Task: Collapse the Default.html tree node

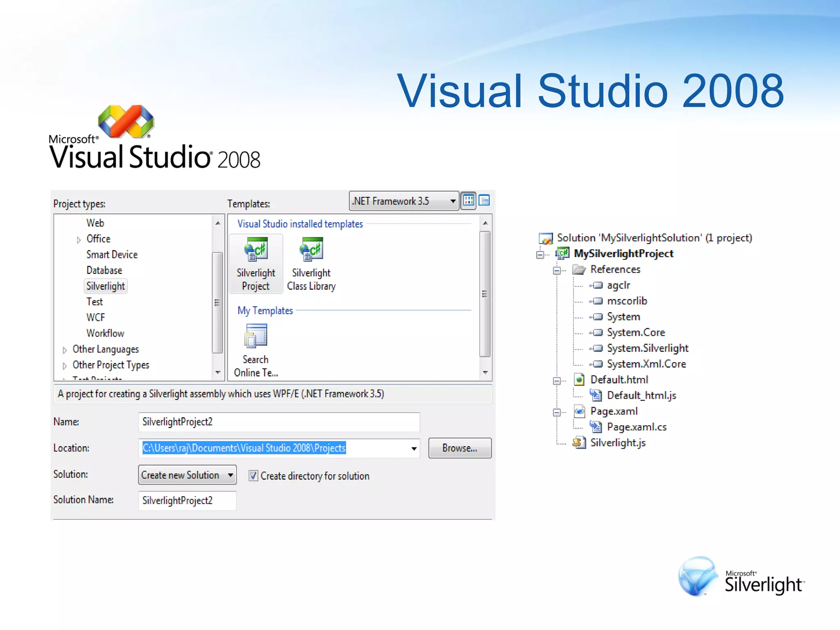Action: (x=557, y=381)
